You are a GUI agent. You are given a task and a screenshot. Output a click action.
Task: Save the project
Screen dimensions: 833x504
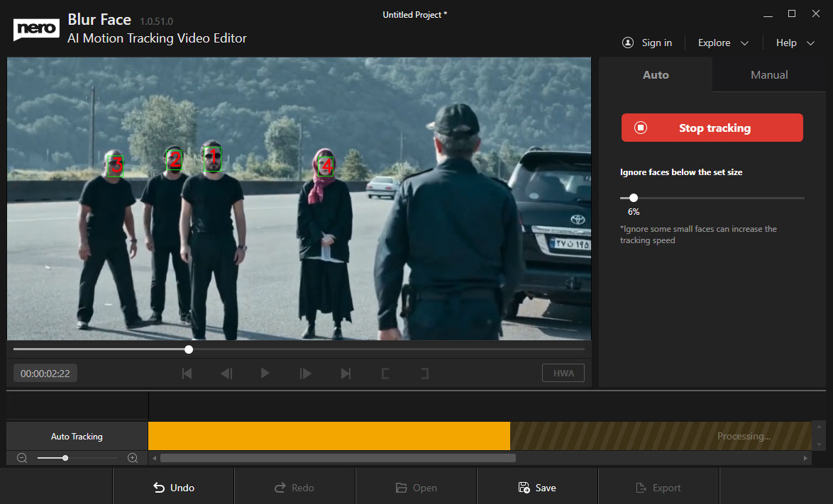point(537,488)
